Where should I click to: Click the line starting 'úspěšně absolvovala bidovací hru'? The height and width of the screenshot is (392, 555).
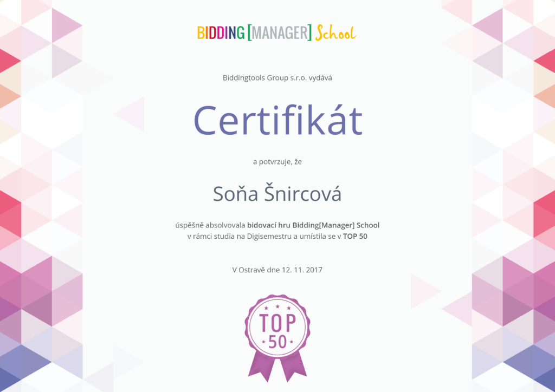point(277,225)
